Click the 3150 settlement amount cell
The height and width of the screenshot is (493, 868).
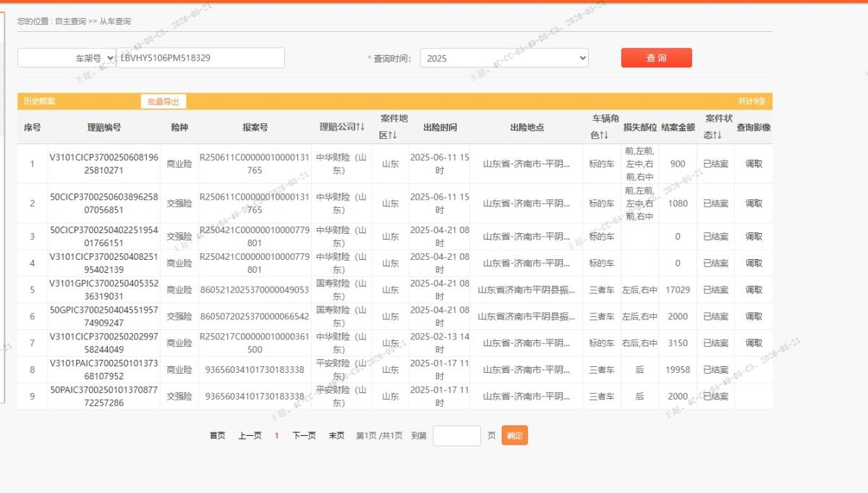pyautogui.click(x=678, y=343)
